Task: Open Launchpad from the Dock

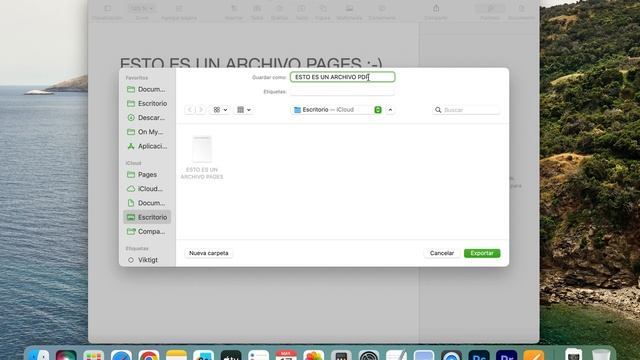Action: click(x=93, y=355)
